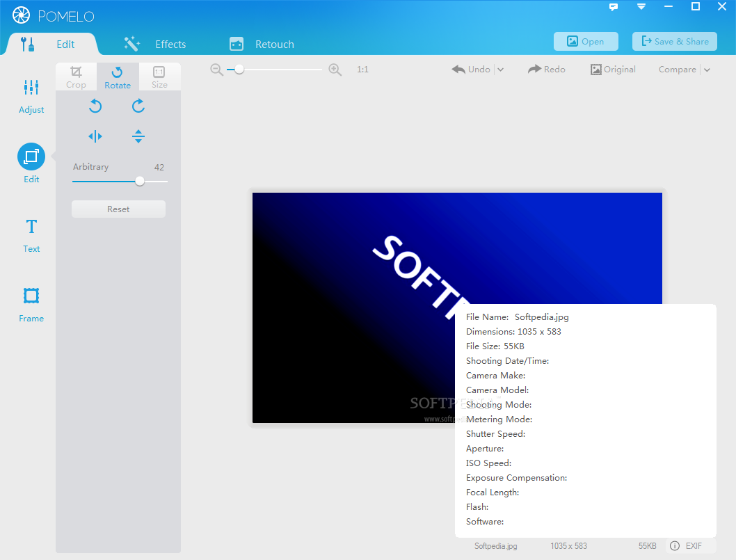The height and width of the screenshot is (560, 736).
Task: Click the Camera Make label
Action: click(x=496, y=375)
